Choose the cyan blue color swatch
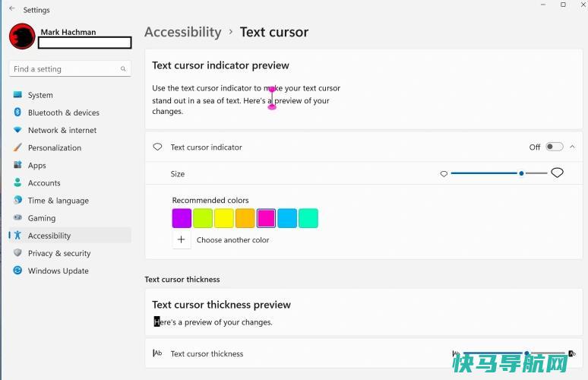The image size is (588, 380). tap(287, 218)
